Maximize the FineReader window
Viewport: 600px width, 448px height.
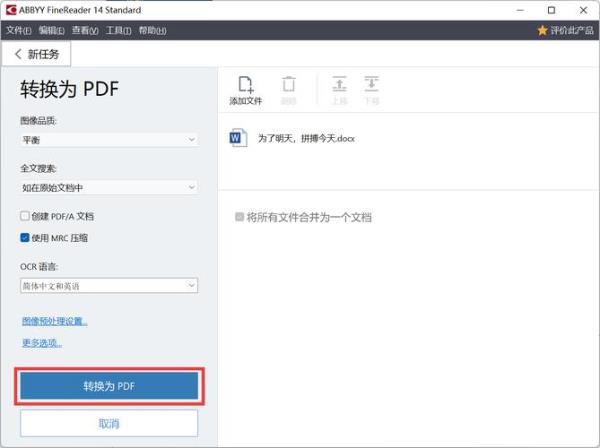(551, 10)
